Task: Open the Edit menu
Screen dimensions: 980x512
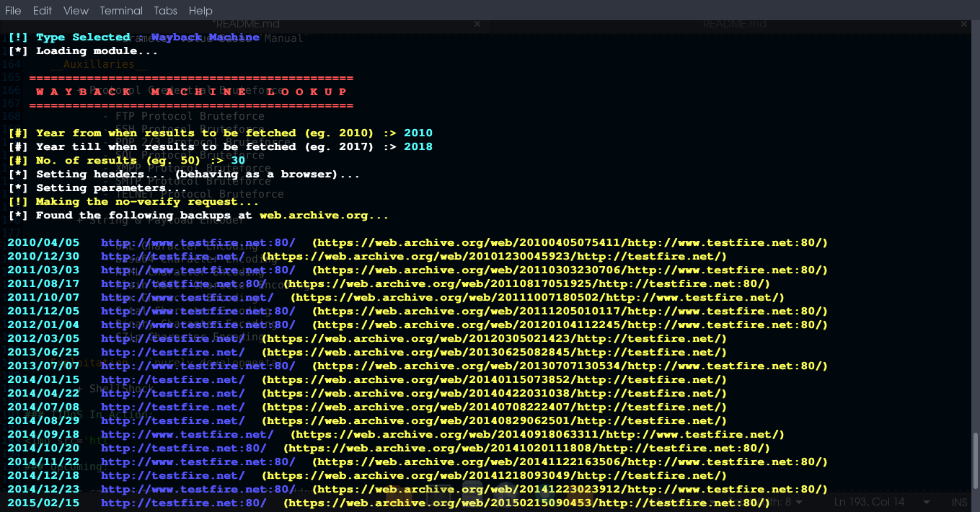Action: click(42, 11)
